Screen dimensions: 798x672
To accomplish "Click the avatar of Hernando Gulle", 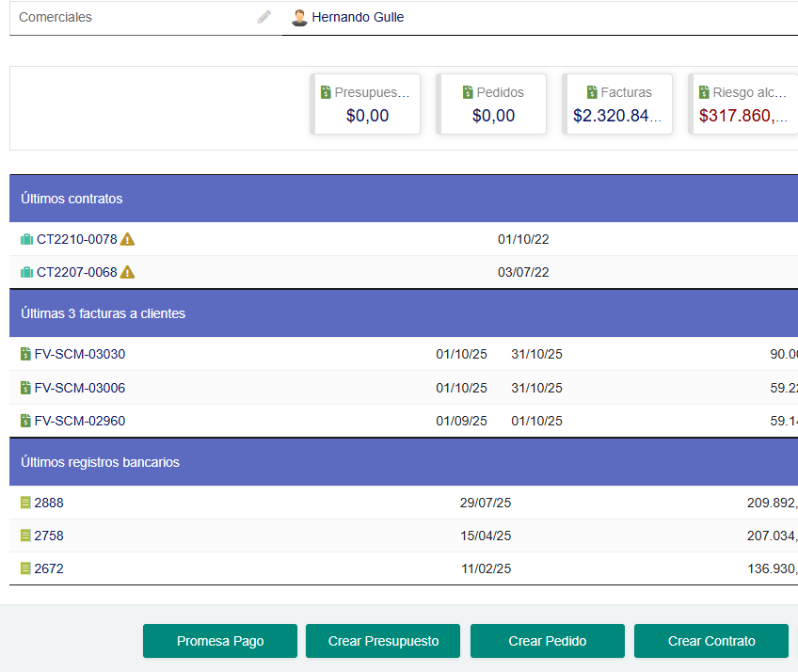I will pos(299,17).
